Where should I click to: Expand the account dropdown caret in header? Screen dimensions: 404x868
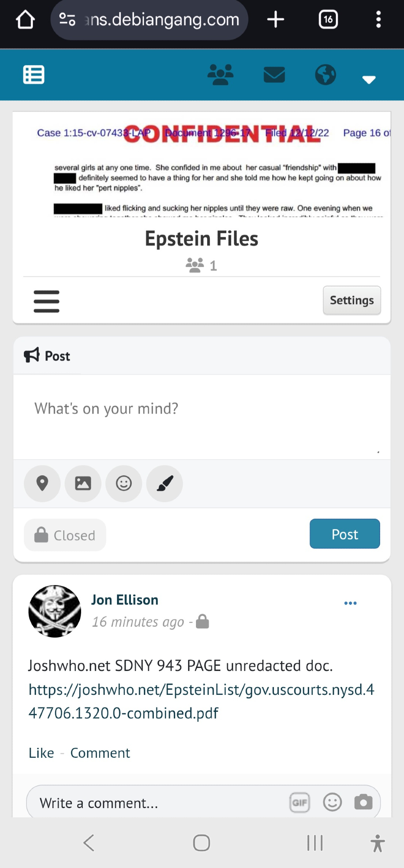coord(368,79)
